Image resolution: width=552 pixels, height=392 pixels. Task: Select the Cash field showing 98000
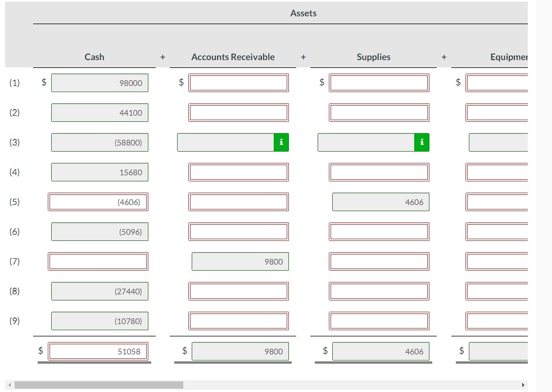[x=99, y=83]
